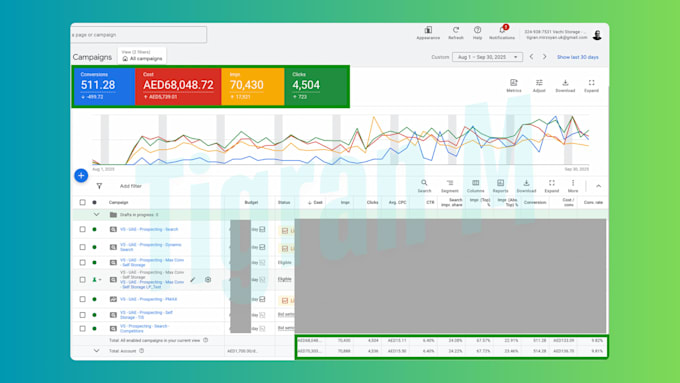Click the pencil edit icon on LP_Test row
Screen dimensions: 680x383
click(193, 280)
